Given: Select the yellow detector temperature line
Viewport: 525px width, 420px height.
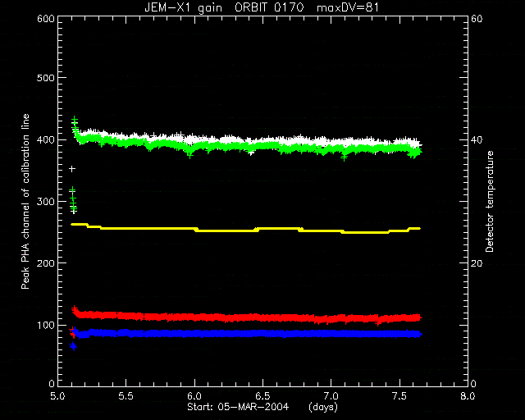Looking at the screenshot, I should click(245, 228).
